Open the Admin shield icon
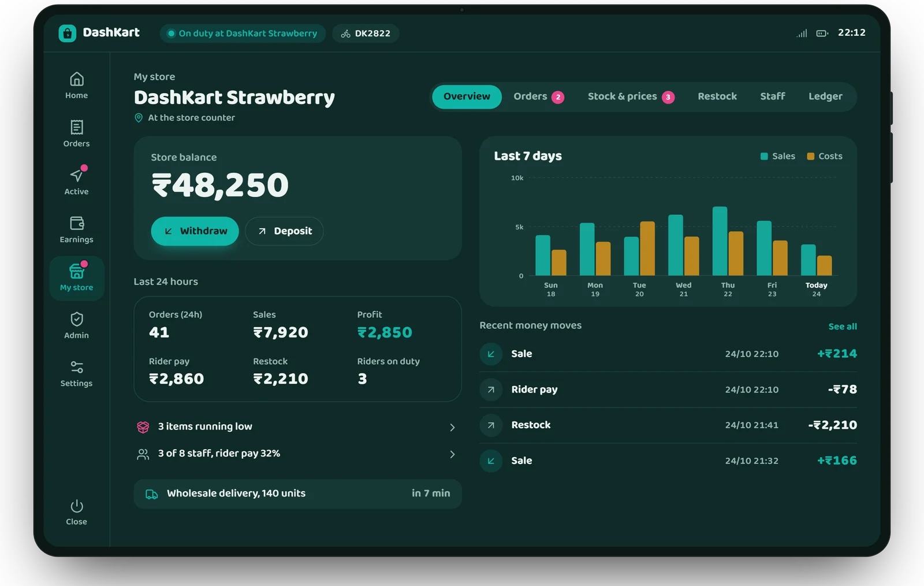The height and width of the screenshot is (586, 924). [x=77, y=319]
